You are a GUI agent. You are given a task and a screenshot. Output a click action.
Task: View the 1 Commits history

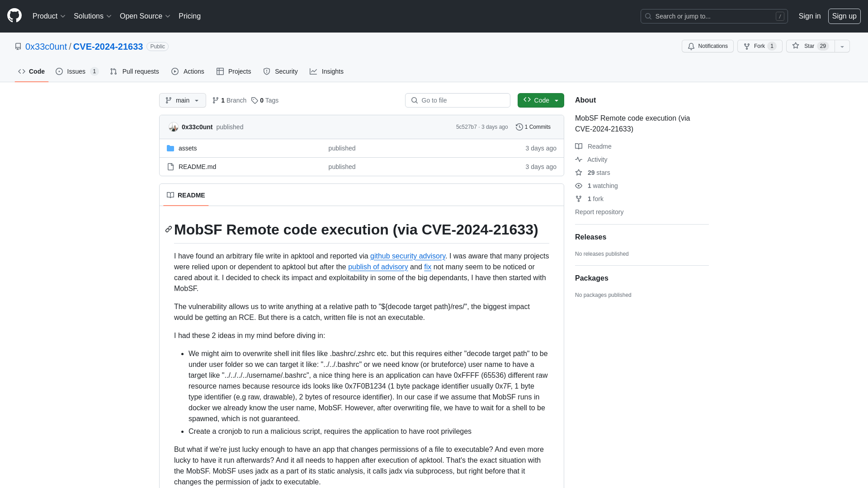[x=533, y=127]
